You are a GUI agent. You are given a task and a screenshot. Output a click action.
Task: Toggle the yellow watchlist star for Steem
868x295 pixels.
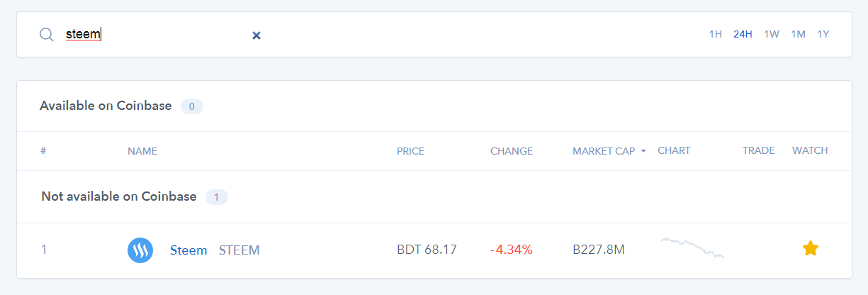(x=810, y=248)
